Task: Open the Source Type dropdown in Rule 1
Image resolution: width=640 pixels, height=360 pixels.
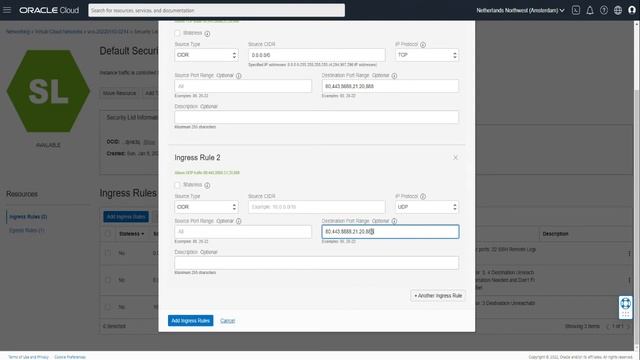Action: click(x=206, y=55)
